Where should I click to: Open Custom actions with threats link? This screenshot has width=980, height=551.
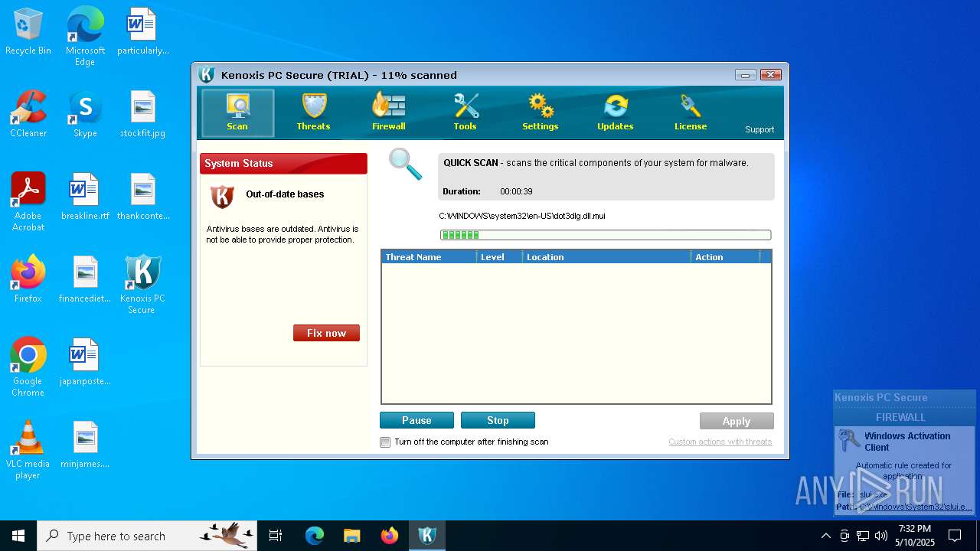[720, 442]
